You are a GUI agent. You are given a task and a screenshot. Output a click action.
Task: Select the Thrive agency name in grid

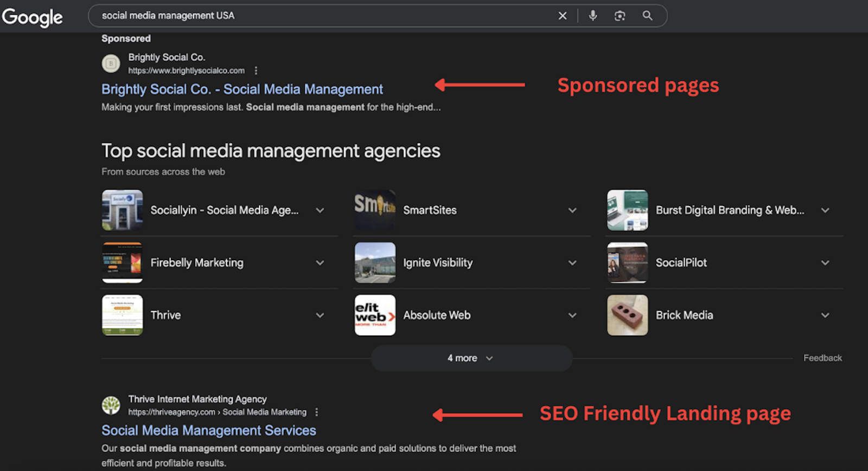tap(165, 315)
